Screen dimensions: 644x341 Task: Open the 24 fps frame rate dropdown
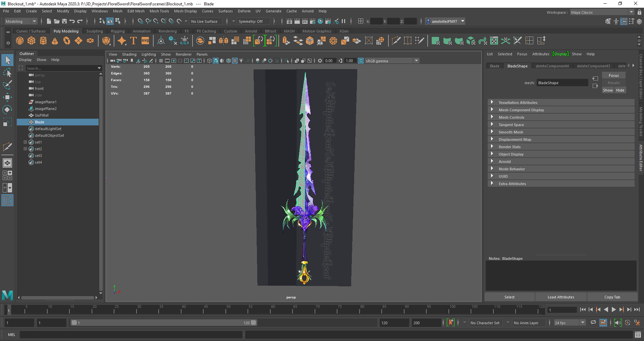click(x=570, y=323)
